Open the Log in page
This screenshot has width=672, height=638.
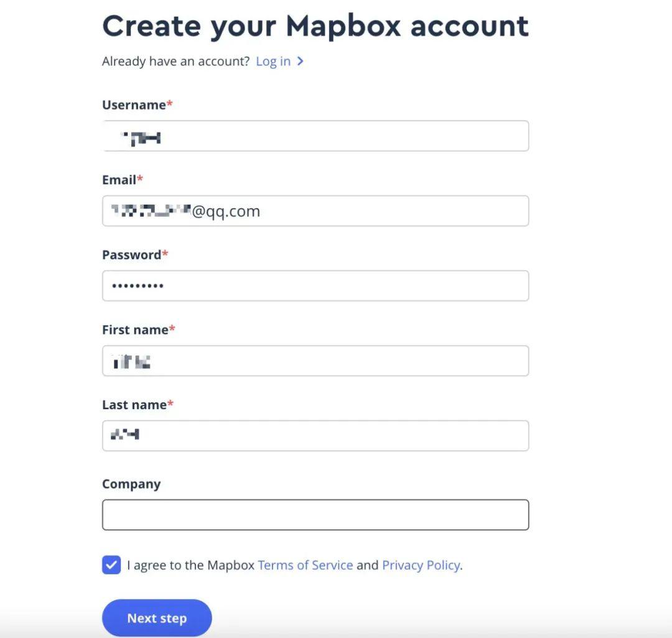pos(273,61)
